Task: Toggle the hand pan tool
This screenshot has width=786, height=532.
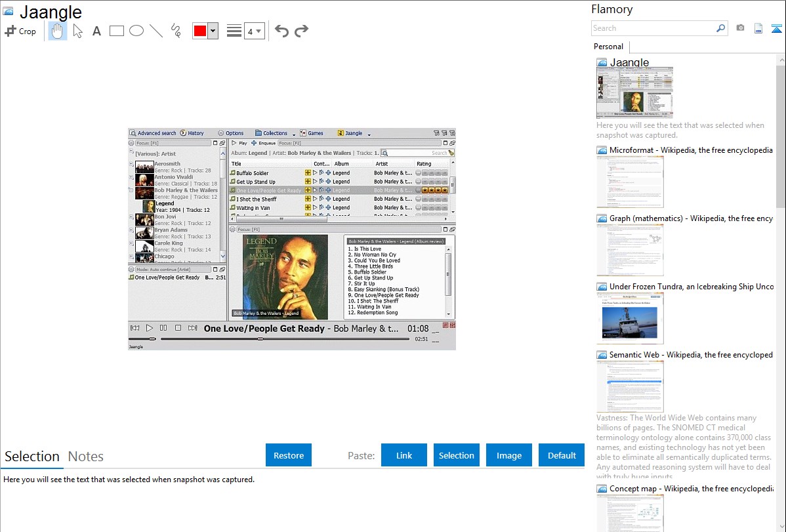Action: [x=58, y=31]
